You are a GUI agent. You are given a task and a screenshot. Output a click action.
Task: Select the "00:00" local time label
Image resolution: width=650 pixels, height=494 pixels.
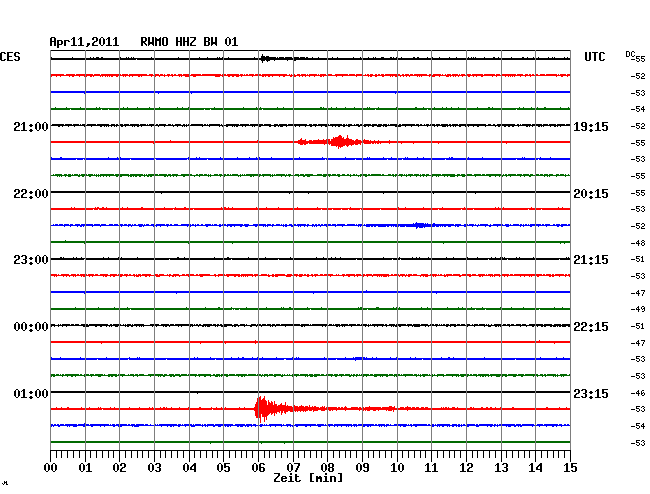(x=31, y=327)
